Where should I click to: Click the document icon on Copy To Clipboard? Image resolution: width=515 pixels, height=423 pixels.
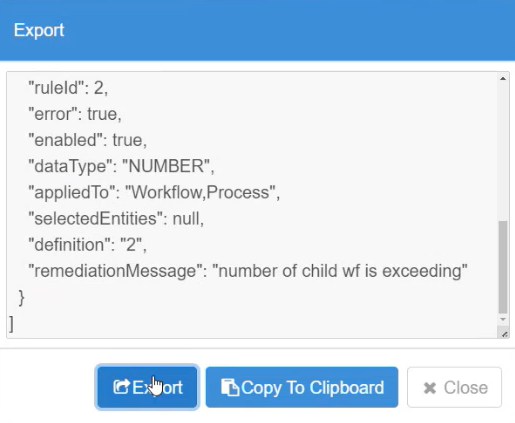tap(230, 387)
